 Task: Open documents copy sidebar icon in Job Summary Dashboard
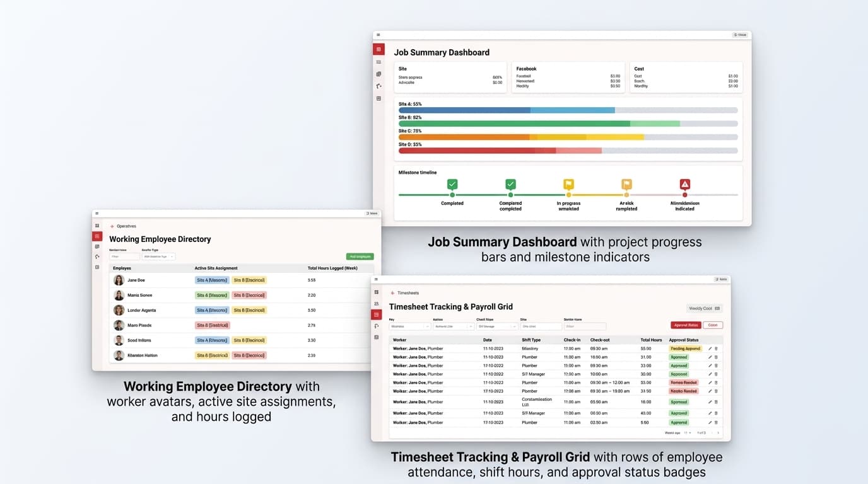378,74
